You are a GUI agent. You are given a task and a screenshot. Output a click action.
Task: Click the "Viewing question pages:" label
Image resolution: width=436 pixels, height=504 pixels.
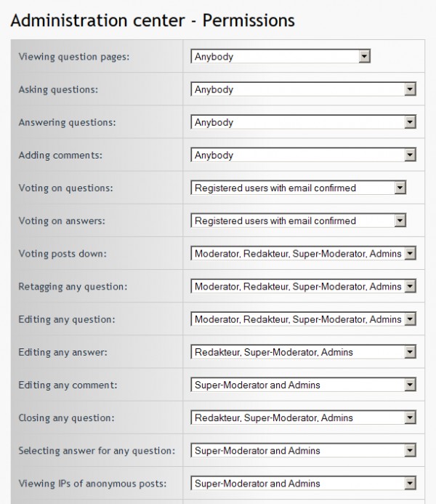74,57
